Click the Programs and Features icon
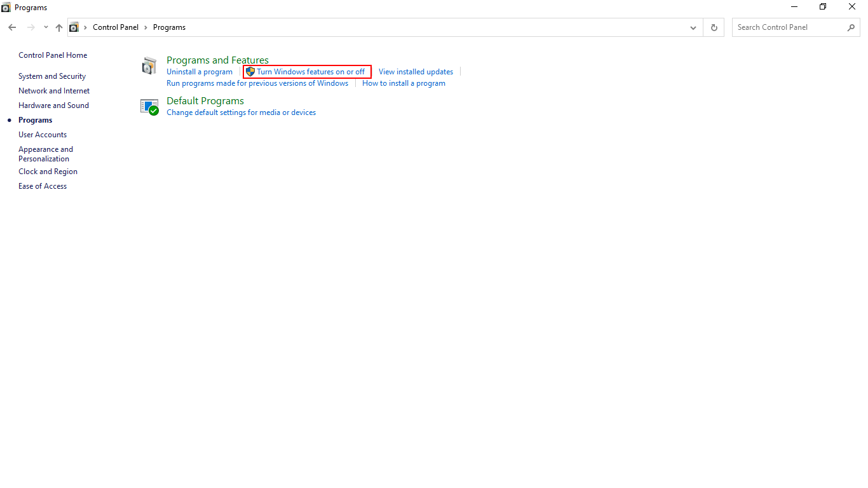The width and height of the screenshot is (868, 488). pyautogui.click(x=149, y=66)
